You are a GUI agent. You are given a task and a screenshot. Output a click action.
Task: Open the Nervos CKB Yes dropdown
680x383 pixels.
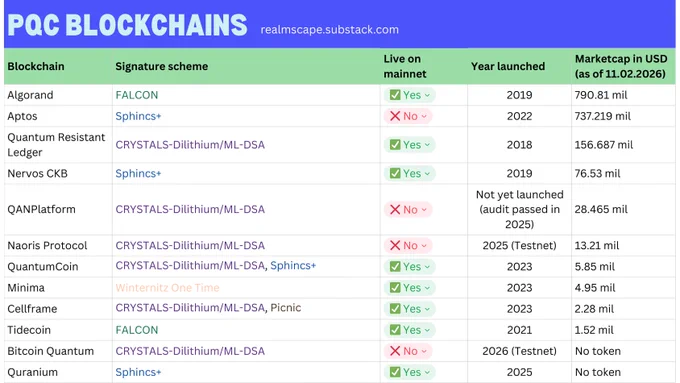point(409,173)
